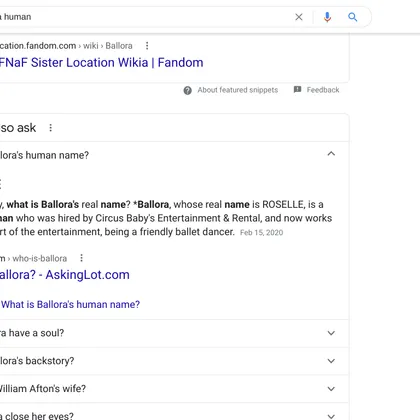
Task: Open three-dot menu beside who-is-ballora URL
Action: (81, 258)
